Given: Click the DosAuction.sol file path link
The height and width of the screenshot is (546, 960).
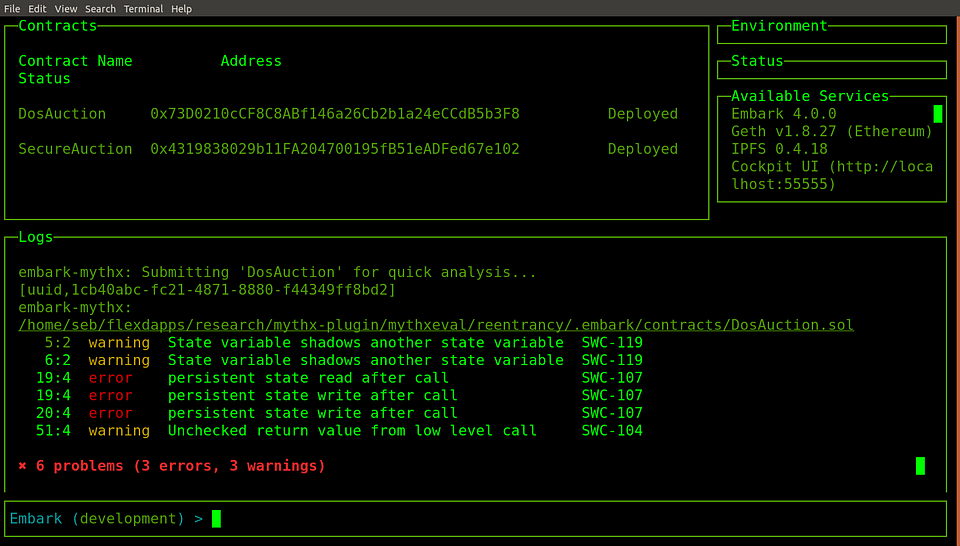Looking at the screenshot, I should 436,325.
